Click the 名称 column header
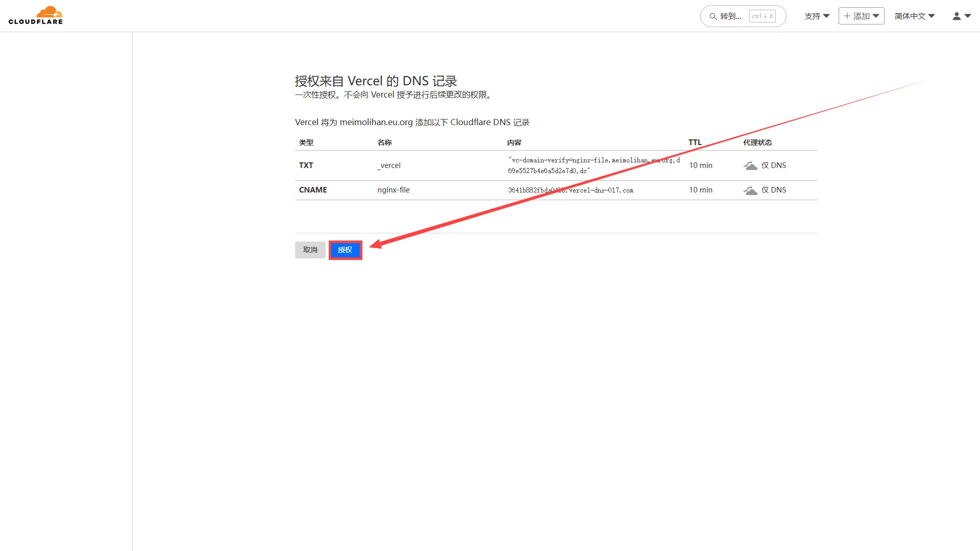 click(384, 142)
